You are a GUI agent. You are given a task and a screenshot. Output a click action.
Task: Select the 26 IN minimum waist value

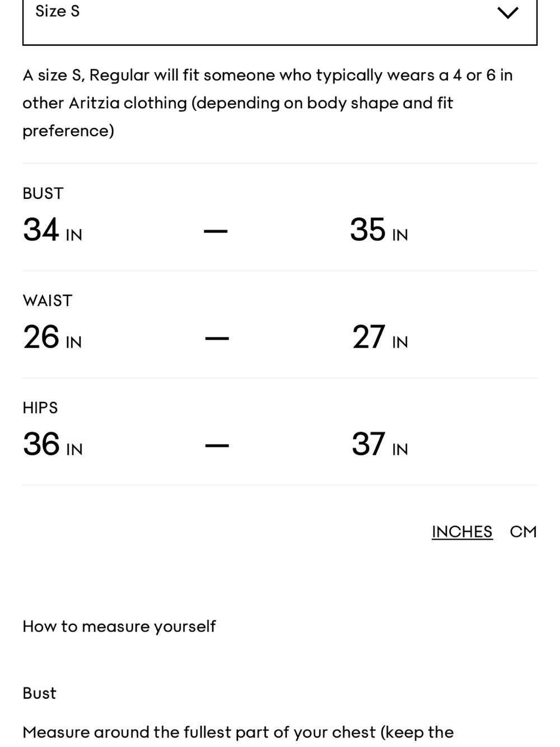[53, 337]
